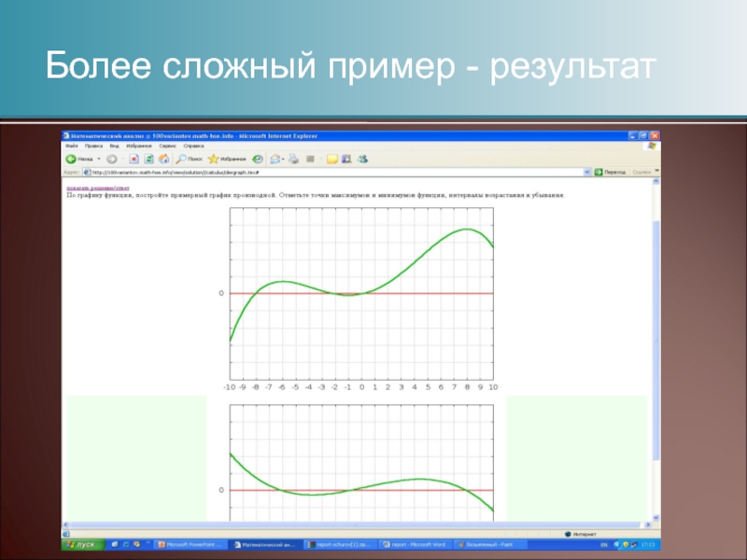
Task: Click the History clock icon in toolbar
Action: [x=258, y=159]
